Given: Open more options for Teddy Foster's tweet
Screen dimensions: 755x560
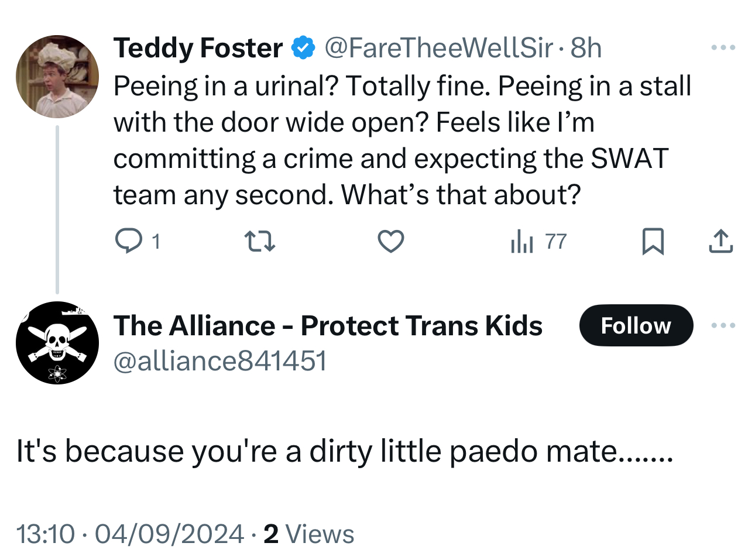Looking at the screenshot, I should pyautogui.click(x=723, y=47).
